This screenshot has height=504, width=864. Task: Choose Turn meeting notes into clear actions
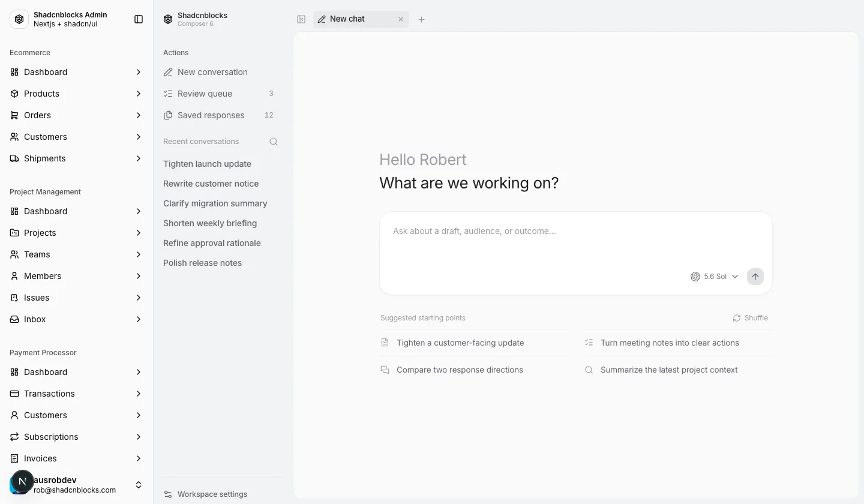click(x=678, y=343)
